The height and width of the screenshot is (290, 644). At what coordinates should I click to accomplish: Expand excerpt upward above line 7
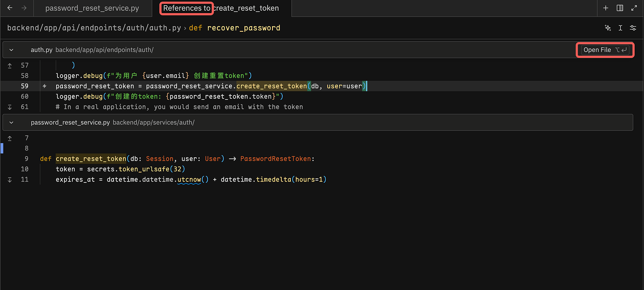click(10, 138)
